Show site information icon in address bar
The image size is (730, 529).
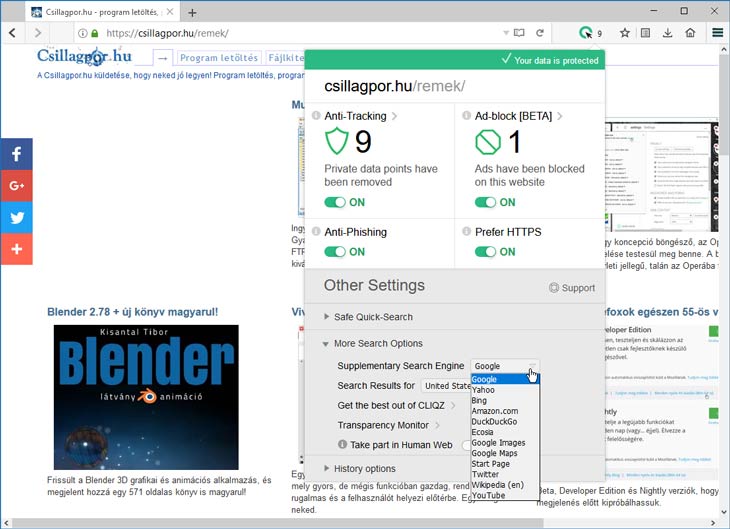tap(82, 33)
